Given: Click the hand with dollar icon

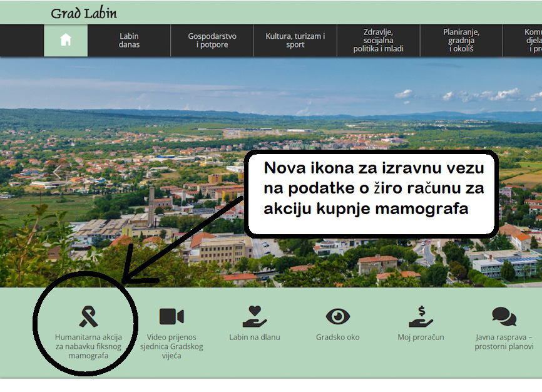Looking at the screenshot, I should coord(421,317).
